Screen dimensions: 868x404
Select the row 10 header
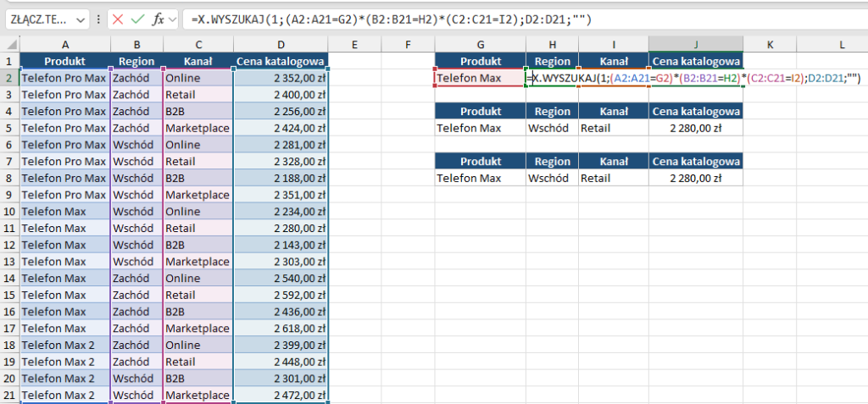click(x=9, y=212)
